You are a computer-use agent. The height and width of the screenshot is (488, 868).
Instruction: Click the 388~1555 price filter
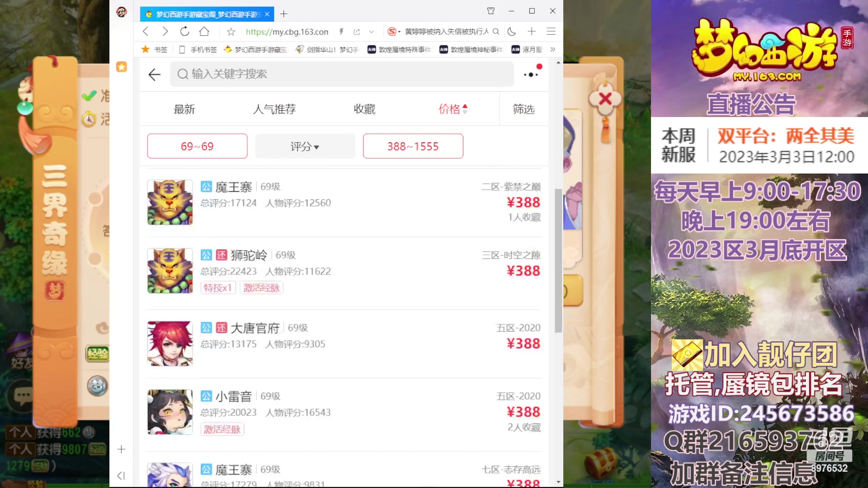[x=413, y=146]
